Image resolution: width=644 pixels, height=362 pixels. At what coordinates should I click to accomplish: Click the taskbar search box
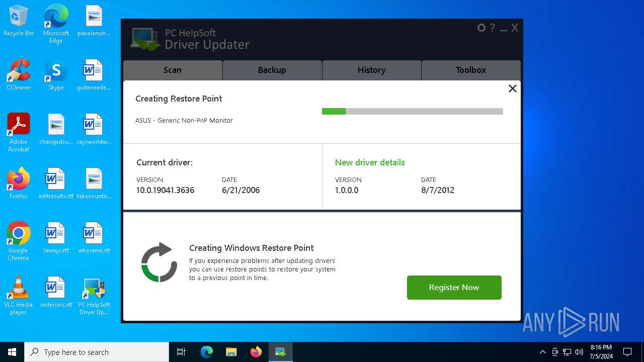click(x=97, y=352)
